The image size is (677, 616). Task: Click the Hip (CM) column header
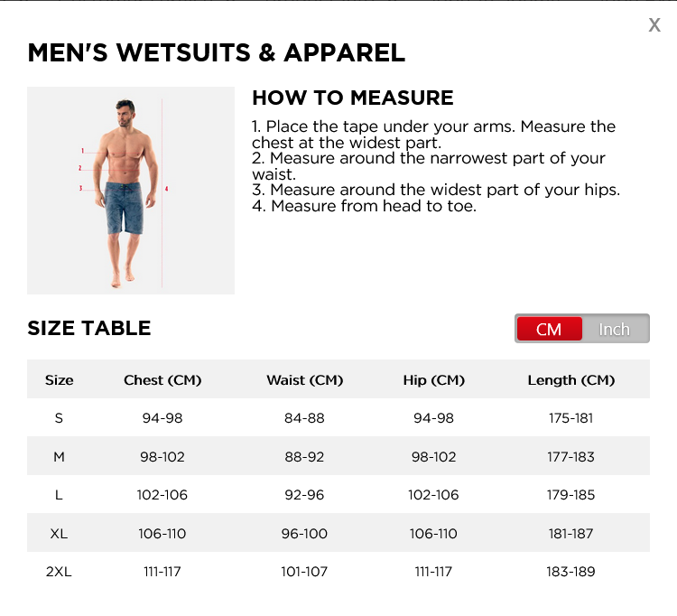coord(433,380)
